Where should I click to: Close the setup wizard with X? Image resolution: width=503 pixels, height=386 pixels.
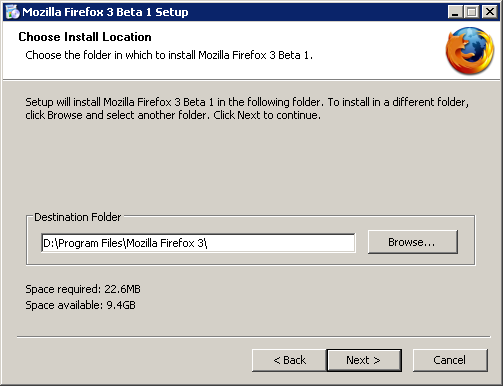pos(490,12)
